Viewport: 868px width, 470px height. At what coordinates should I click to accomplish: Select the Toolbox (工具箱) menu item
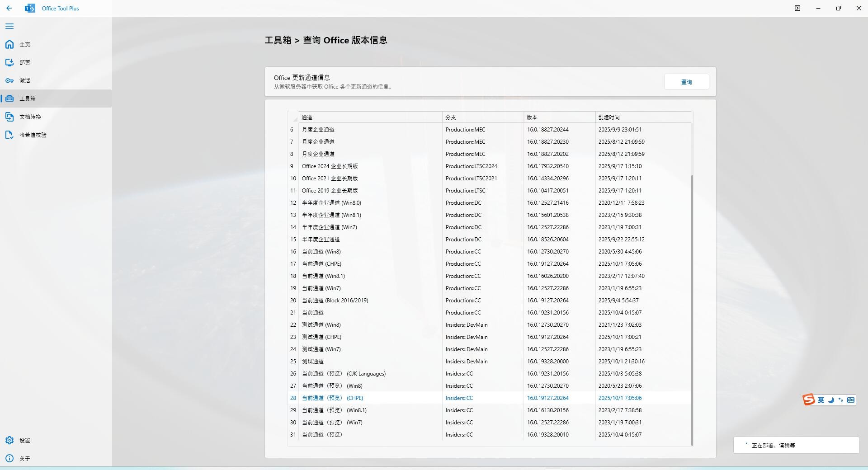27,99
